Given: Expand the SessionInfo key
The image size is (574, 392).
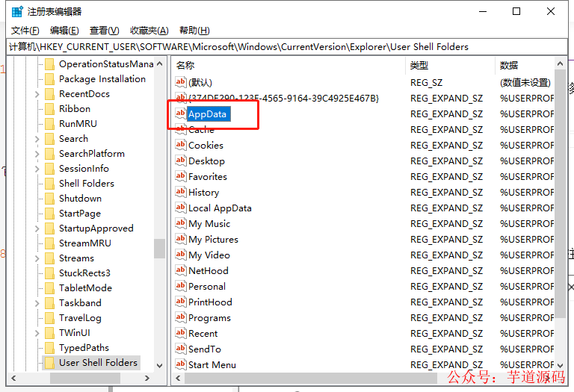Looking at the screenshot, I should coord(37,169).
